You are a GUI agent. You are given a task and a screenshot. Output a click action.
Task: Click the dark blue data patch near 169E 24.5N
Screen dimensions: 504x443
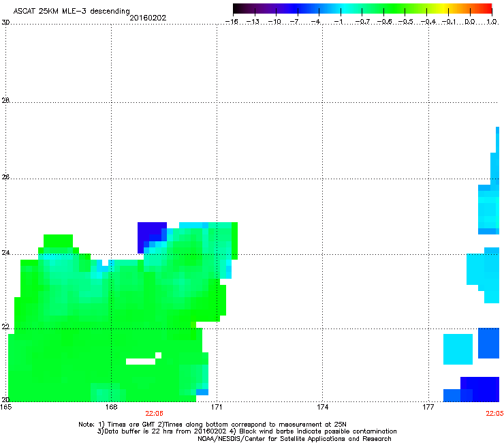pos(150,232)
